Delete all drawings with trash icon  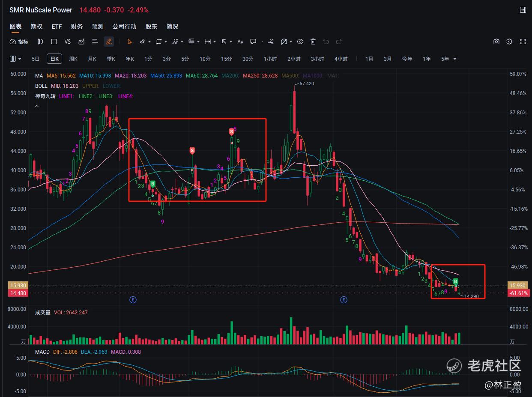313,42
